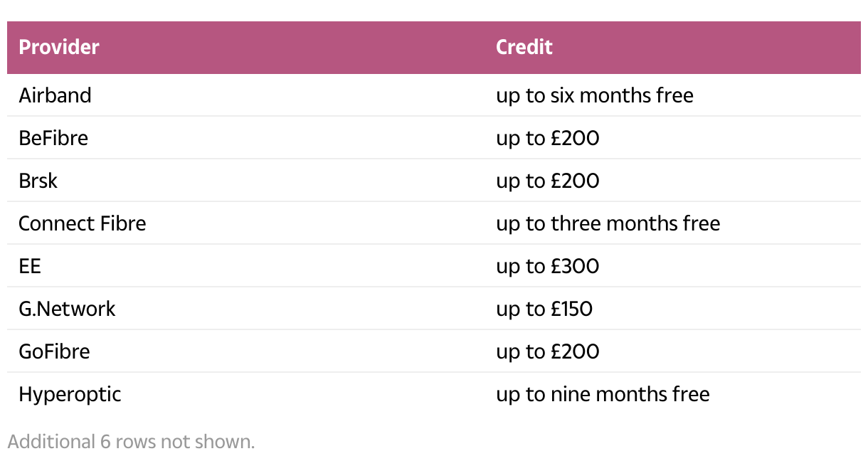Click Airband's six months free credit

pyautogui.click(x=595, y=95)
